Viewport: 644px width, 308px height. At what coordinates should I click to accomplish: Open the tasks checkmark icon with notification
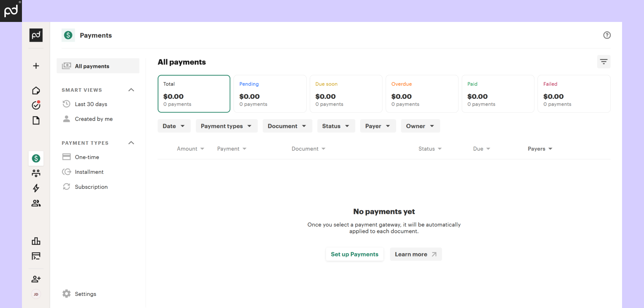[36, 105]
